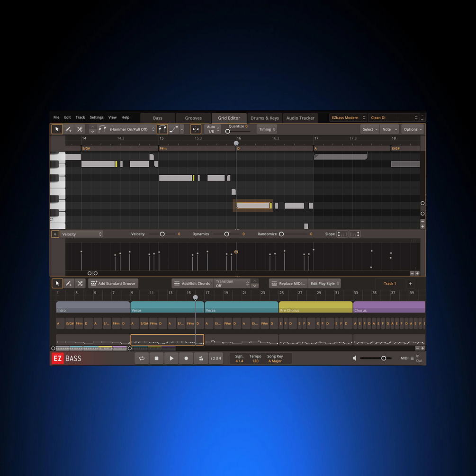Open the Settings menu

coord(97,117)
